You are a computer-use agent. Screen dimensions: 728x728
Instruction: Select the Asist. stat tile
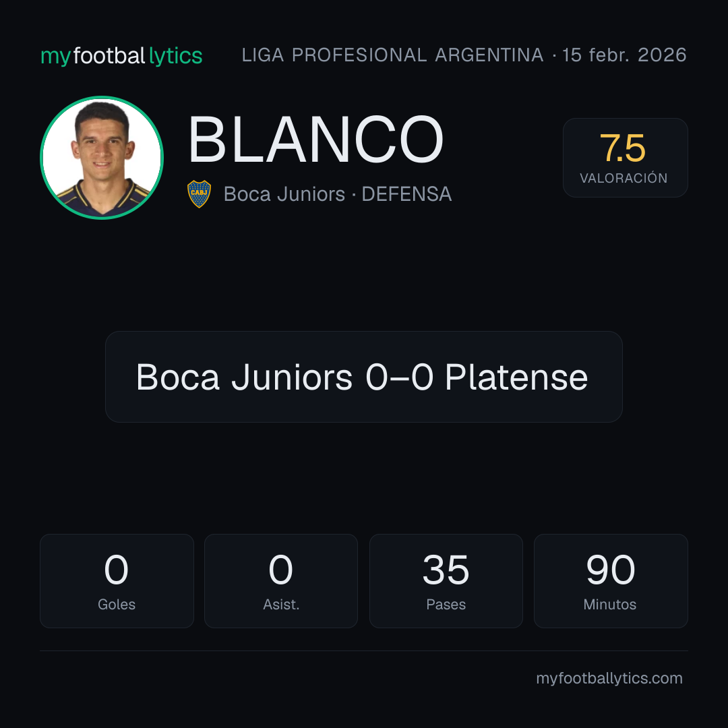tap(281, 581)
